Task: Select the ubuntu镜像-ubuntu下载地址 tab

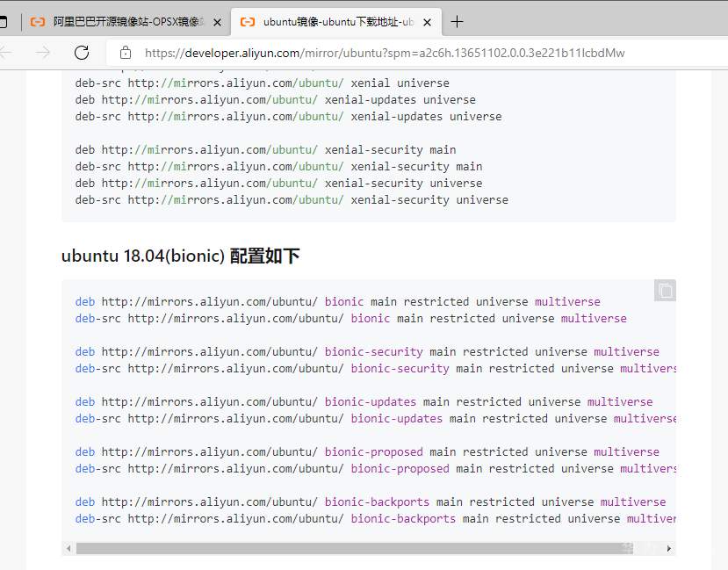Action: pyautogui.click(x=336, y=22)
